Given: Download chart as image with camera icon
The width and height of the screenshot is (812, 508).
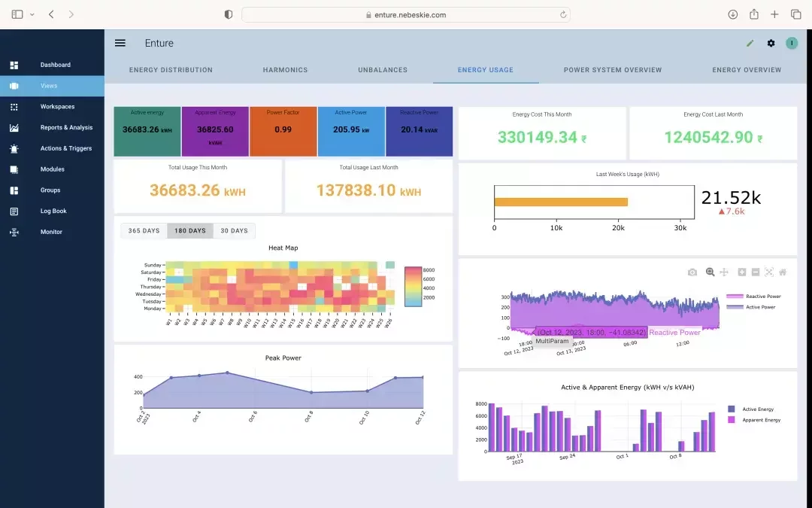Looking at the screenshot, I should (692, 272).
